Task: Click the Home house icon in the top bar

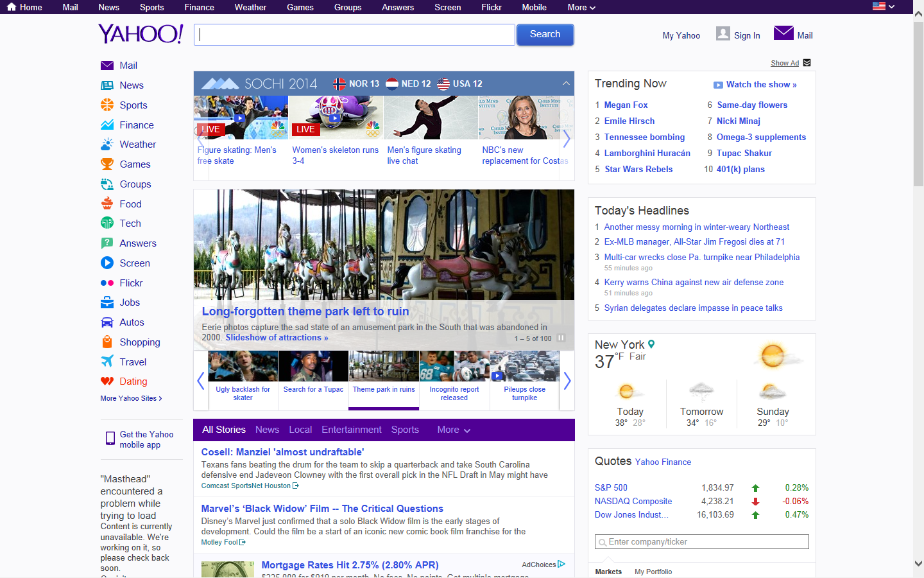Action: click(12, 7)
